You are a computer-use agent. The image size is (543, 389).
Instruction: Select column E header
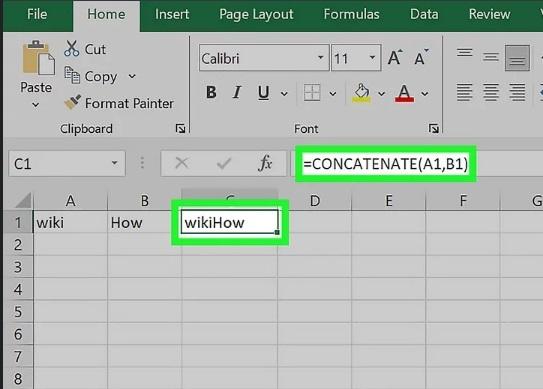point(389,201)
